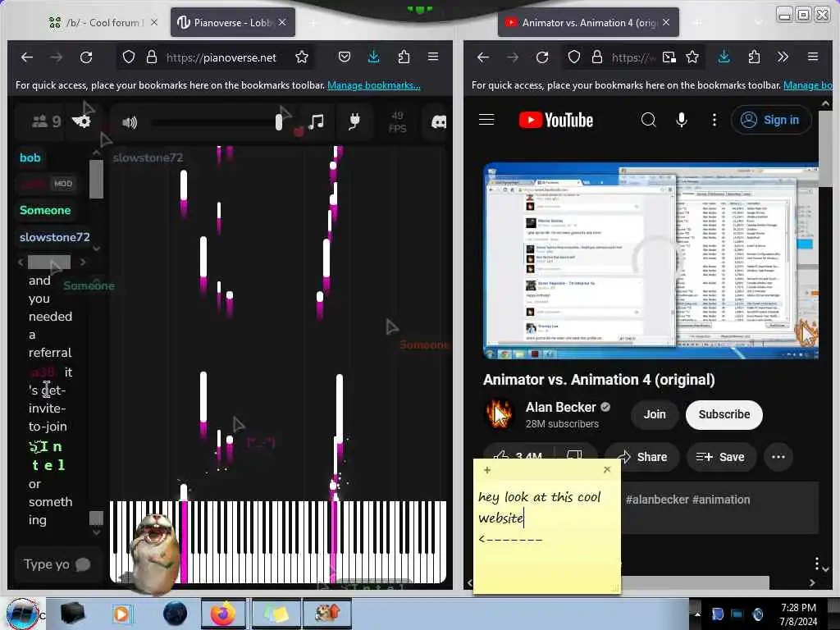Close the Animator vs. Animation tab
840x630 pixels.
pos(666,22)
